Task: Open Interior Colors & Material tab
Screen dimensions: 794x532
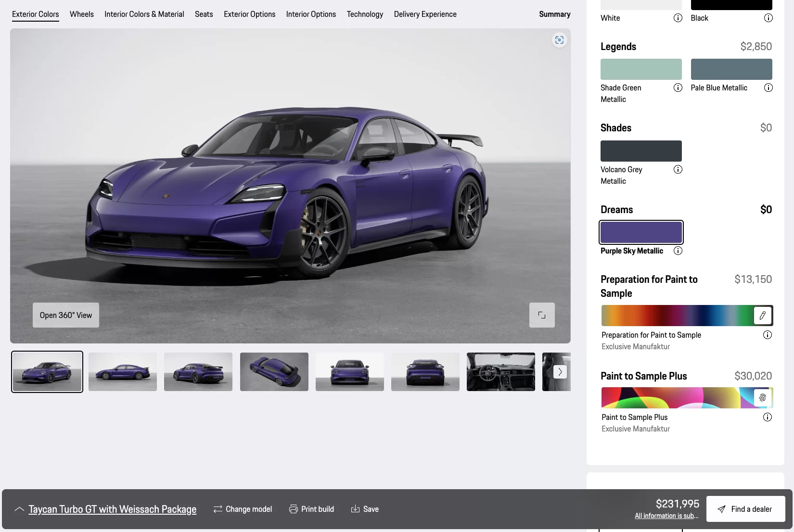Action: [144, 14]
